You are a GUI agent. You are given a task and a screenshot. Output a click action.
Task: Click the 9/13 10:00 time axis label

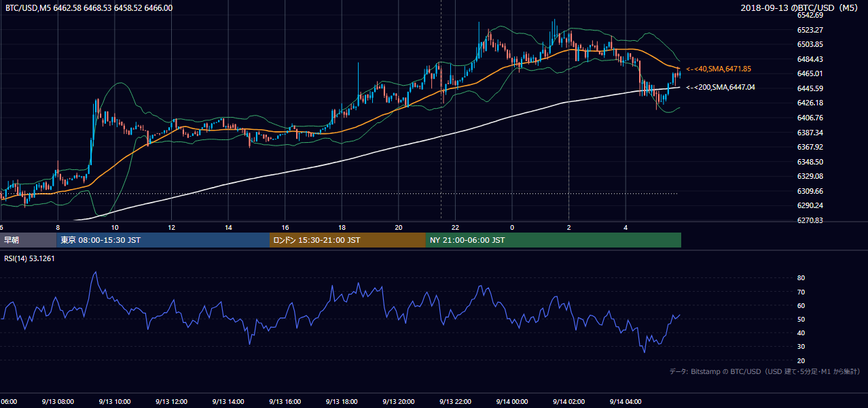pos(114,401)
